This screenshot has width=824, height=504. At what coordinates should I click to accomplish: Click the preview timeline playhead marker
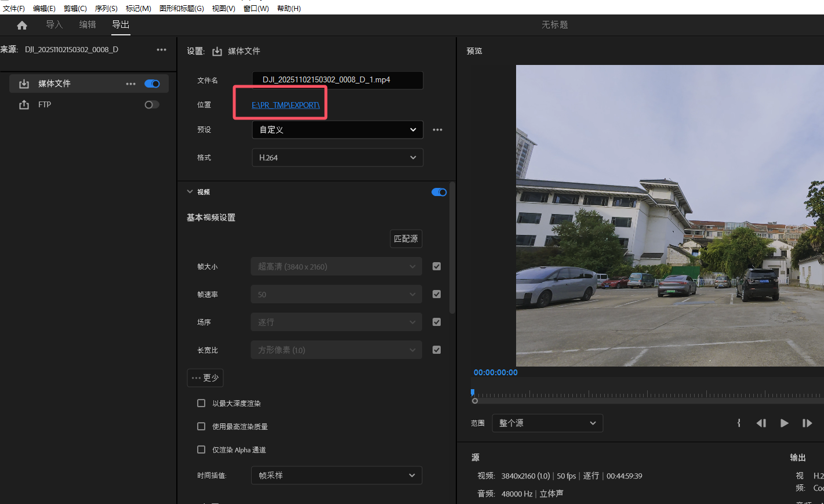473,393
